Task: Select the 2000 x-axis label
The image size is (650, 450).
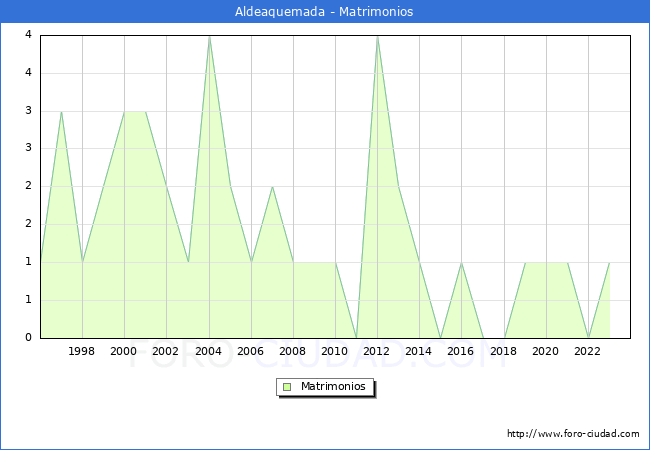Action: pyautogui.click(x=124, y=351)
